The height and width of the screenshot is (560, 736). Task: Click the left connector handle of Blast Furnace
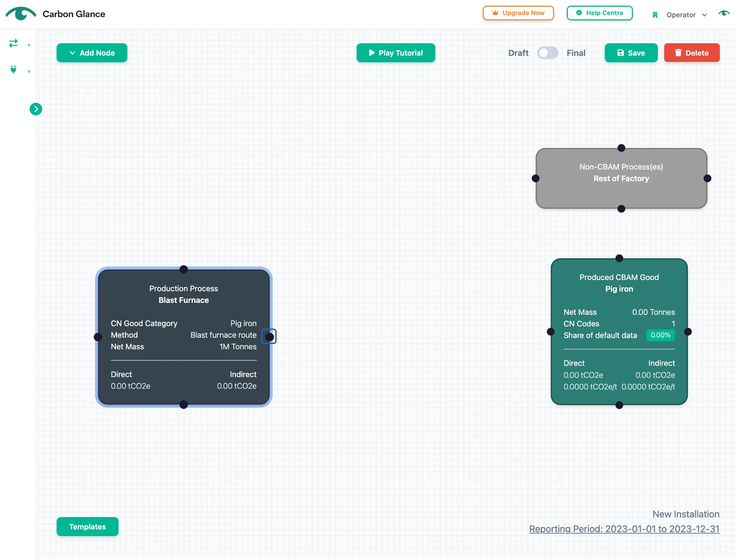(x=98, y=337)
